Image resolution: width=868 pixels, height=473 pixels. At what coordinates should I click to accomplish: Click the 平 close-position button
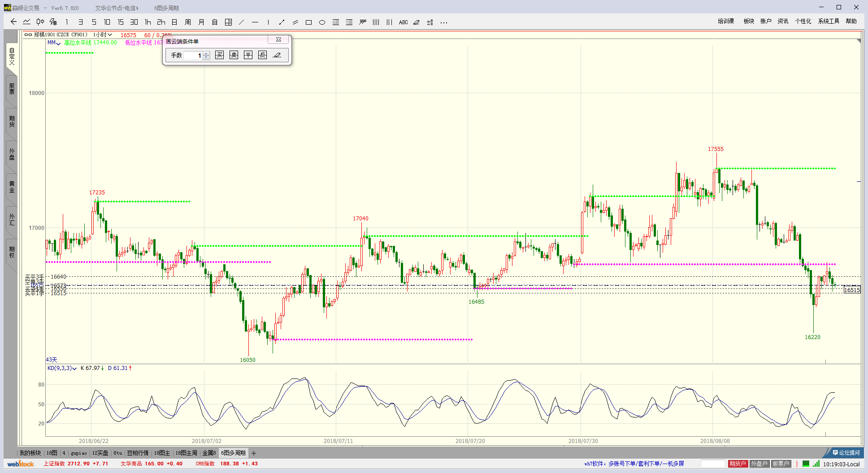[248, 55]
